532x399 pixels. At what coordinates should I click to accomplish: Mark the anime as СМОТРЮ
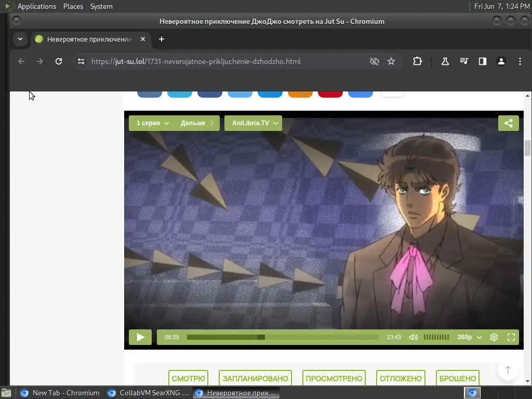pyautogui.click(x=188, y=378)
